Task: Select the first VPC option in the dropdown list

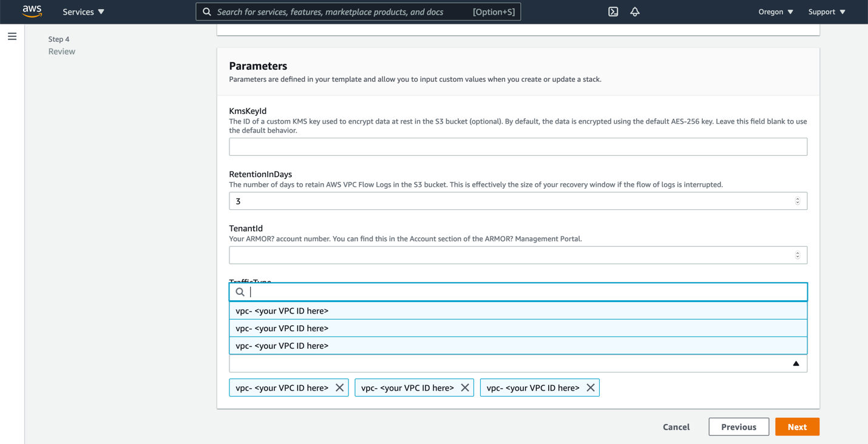Action: pyautogui.click(x=518, y=311)
